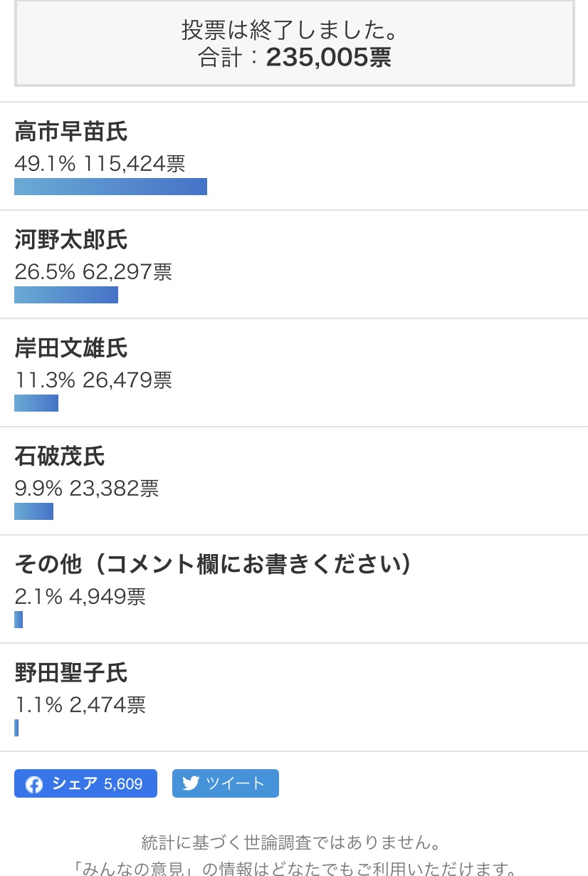Image resolution: width=588 pixels, height=876 pixels.
Task: Click the 11.3% bar for 岸田文雄氏
Action: pos(36,403)
